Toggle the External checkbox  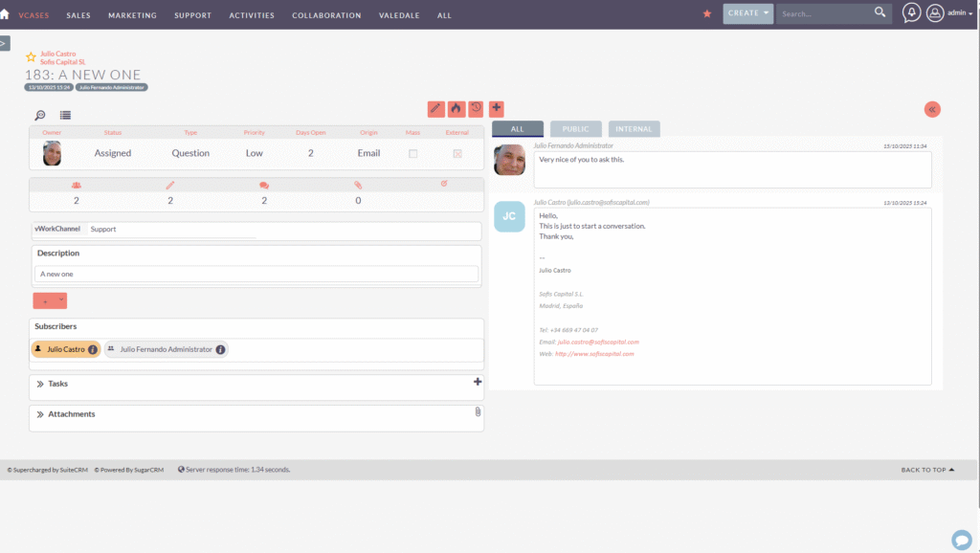click(x=456, y=153)
